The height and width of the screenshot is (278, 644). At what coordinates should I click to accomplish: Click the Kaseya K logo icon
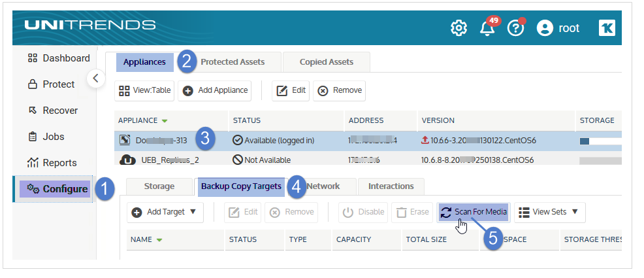607,28
